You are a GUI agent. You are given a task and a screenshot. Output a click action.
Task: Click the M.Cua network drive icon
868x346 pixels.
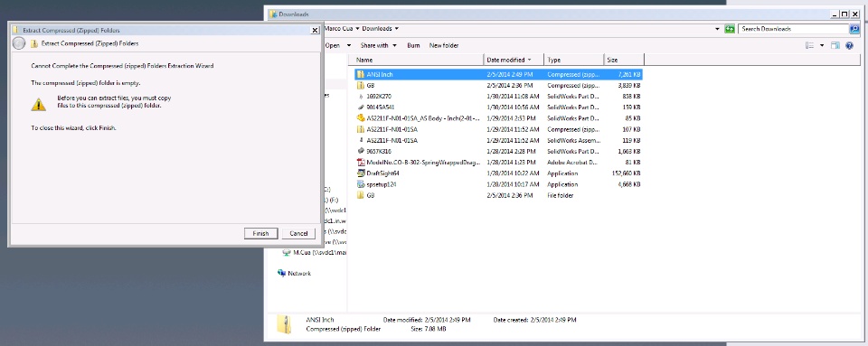pos(287,252)
